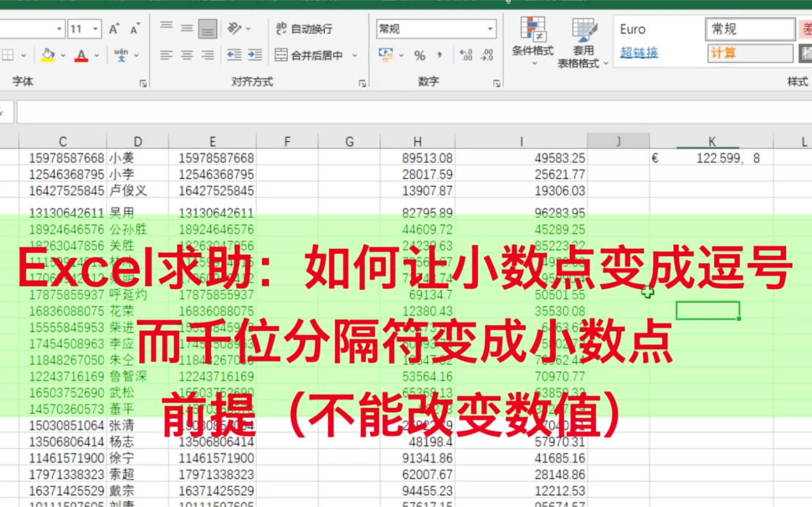Click 合并后居中 merge and center
The width and height of the screenshot is (812, 507).
(x=309, y=55)
